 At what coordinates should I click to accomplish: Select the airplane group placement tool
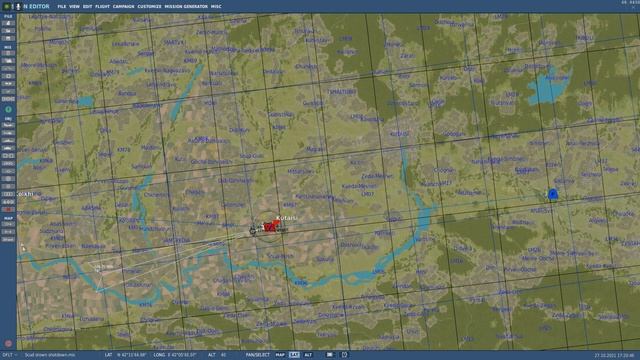click(x=8, y=125)
